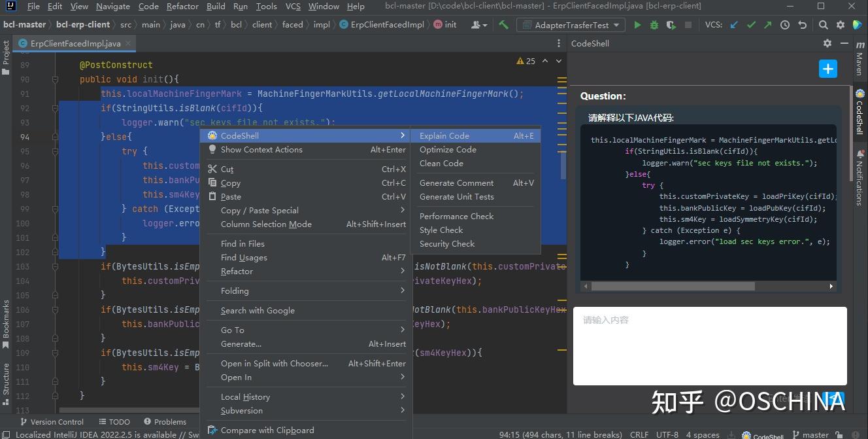Start debugging with the green bug icon

654,25
